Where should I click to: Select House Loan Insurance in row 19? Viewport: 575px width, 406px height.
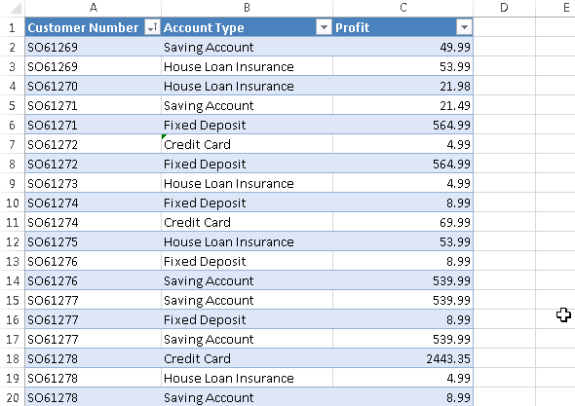click(x=247, y=378)
